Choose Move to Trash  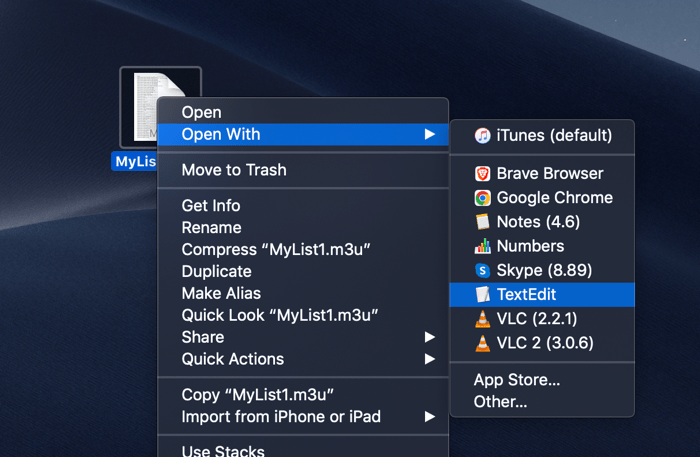234,170
